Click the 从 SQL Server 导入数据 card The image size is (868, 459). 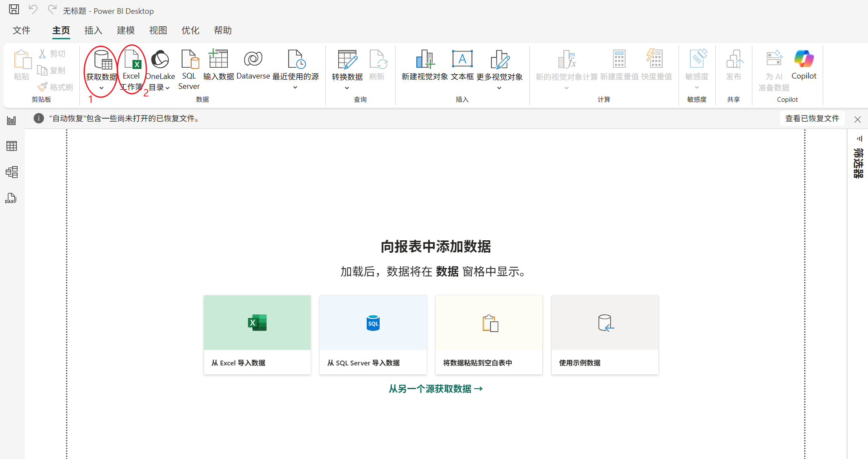(x=373, y=335)
